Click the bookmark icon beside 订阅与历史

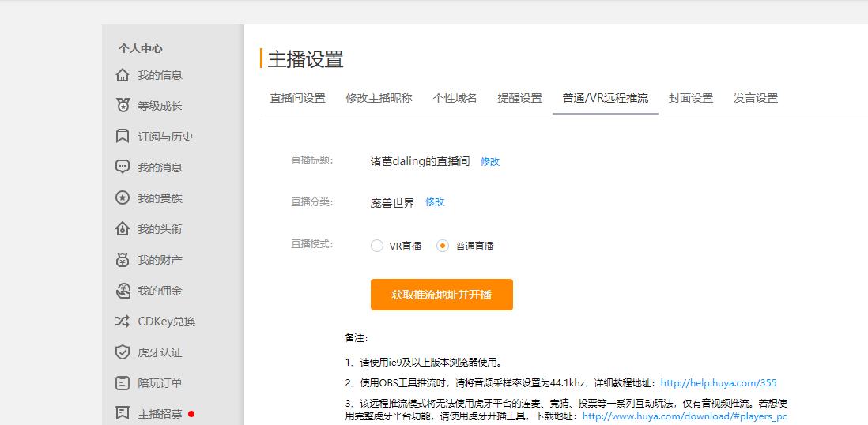123,137
